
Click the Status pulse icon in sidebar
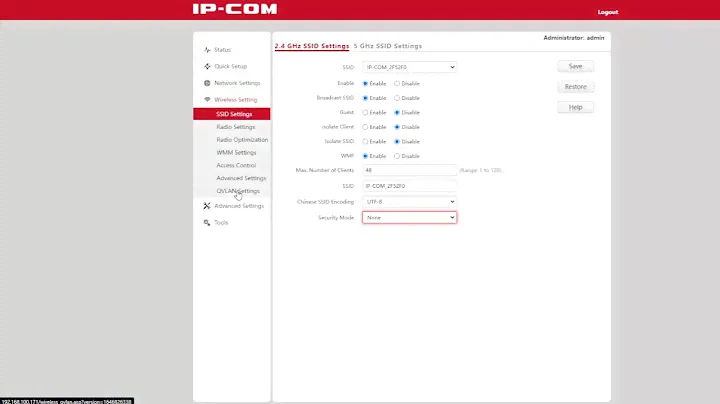pos(207,49)
